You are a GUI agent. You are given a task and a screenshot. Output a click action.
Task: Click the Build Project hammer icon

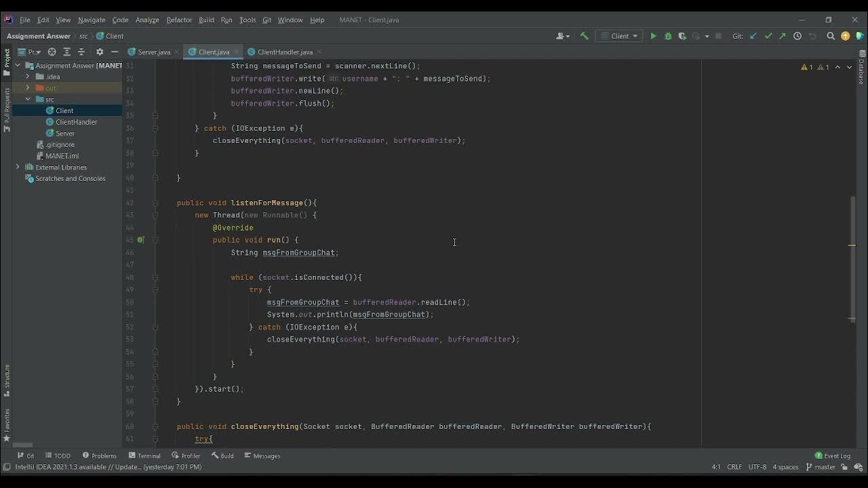pos(584,36)
